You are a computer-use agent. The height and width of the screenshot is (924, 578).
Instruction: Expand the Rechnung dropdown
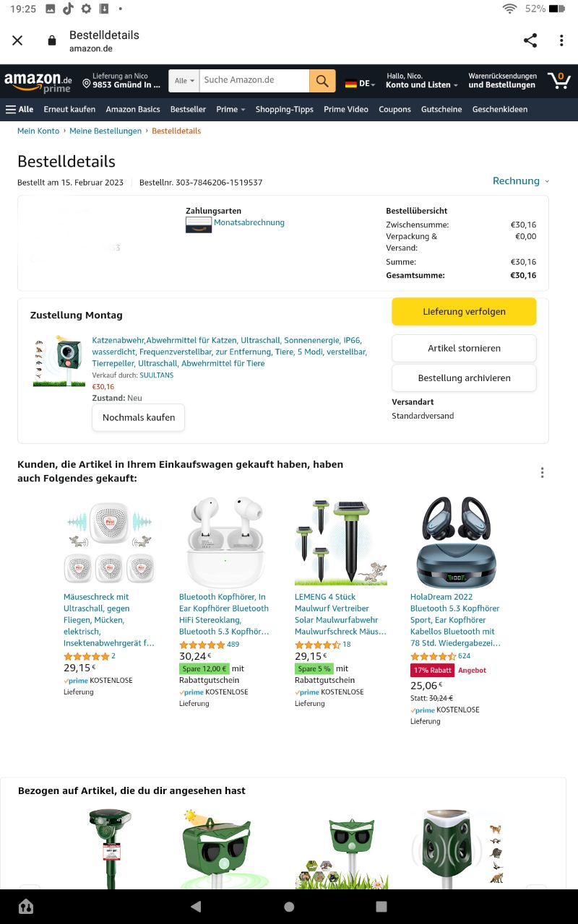point(521,180)
